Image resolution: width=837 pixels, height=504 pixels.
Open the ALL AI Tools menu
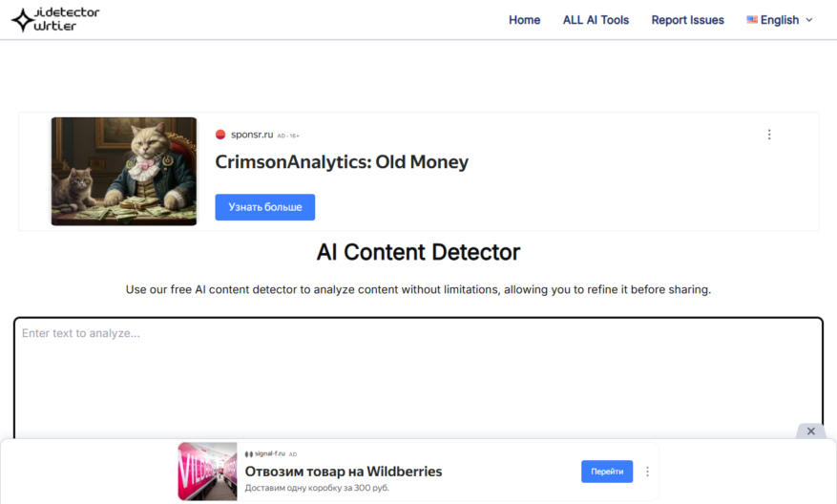point(596,20)
